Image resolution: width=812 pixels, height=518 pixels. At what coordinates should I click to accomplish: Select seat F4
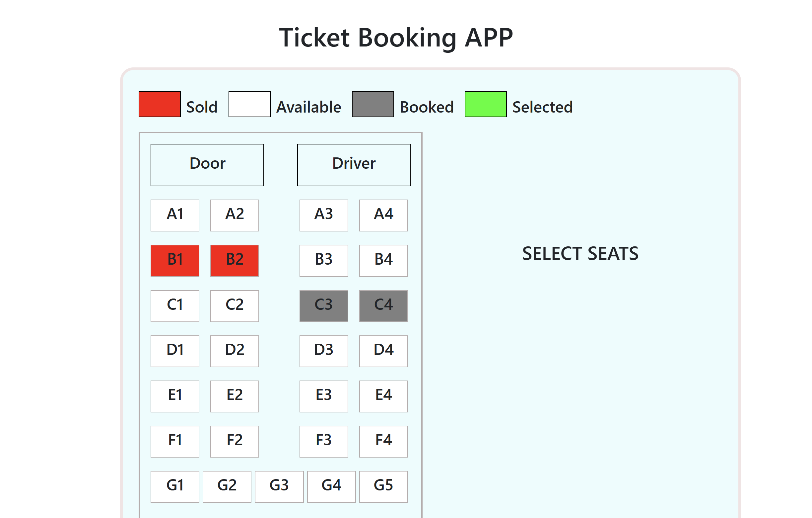click(x=383, y=441)
